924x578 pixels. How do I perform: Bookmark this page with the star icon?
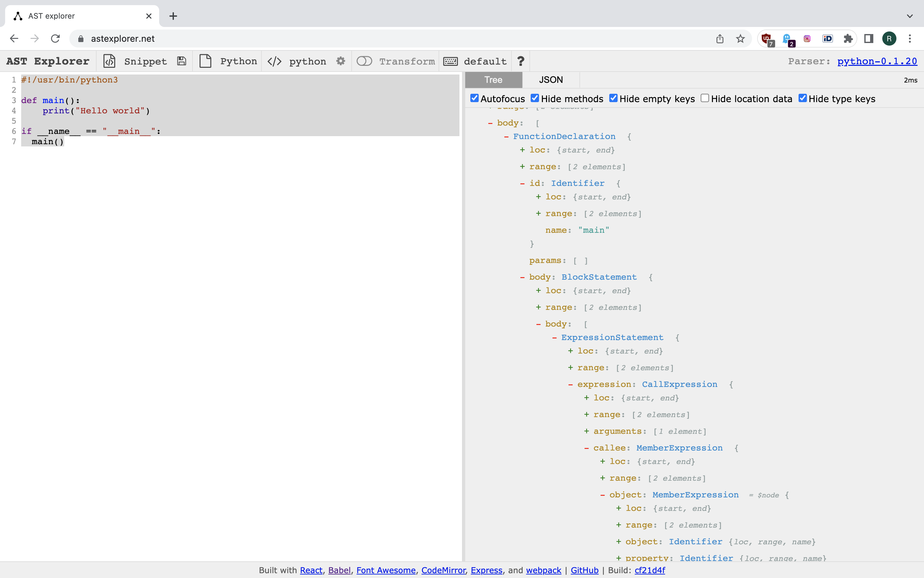[x=740, y=39]
